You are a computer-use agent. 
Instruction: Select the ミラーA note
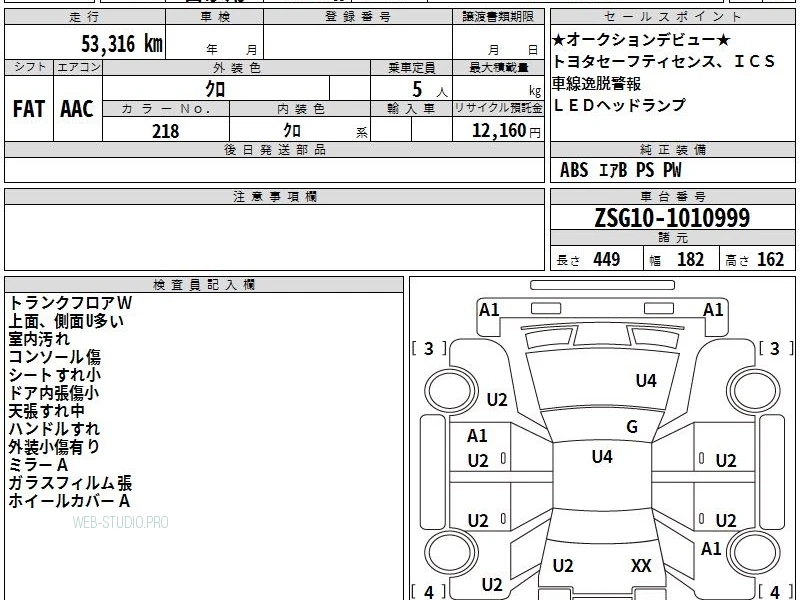point(38,465)
